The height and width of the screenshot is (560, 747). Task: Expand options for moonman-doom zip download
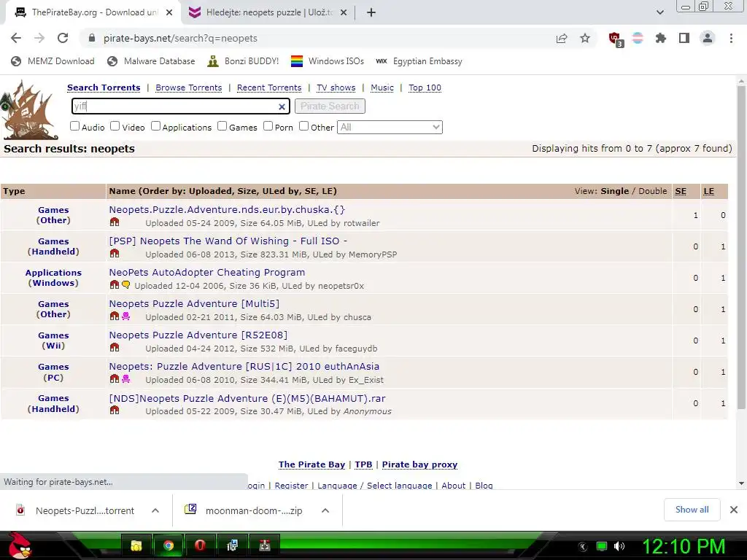click(x=325, y=510)
